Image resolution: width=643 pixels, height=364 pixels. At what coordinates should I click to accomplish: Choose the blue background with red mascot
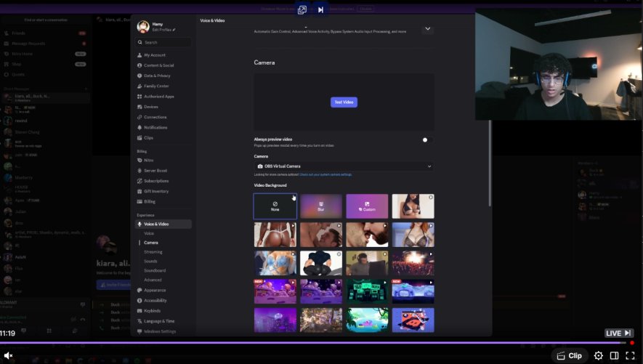[413, 320]
